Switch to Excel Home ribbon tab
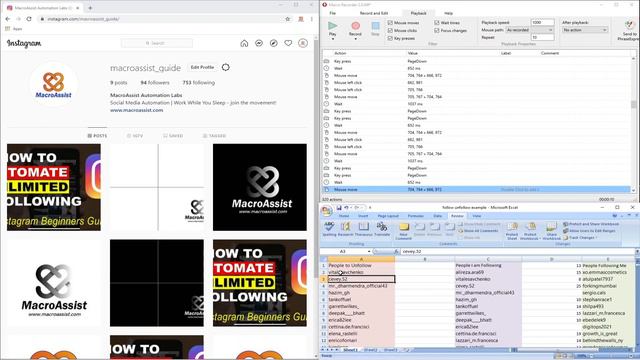Screen dimensions: 640x360 (x=344, y=216)
